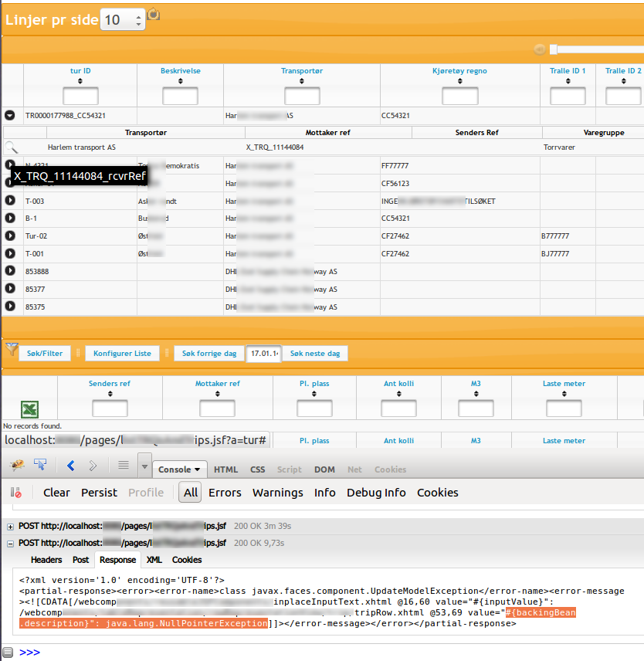
Task: Switch to the HTML tab in Firebug
Action: pos(226,469)
